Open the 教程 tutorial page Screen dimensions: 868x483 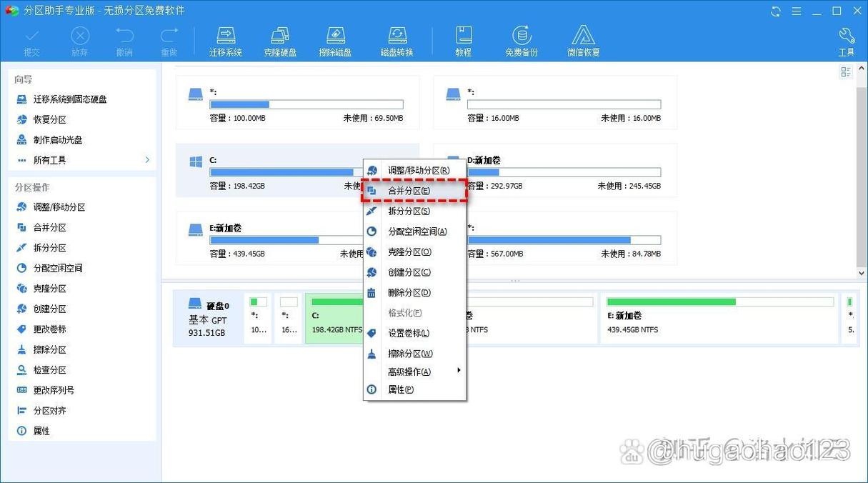point(464,39)
